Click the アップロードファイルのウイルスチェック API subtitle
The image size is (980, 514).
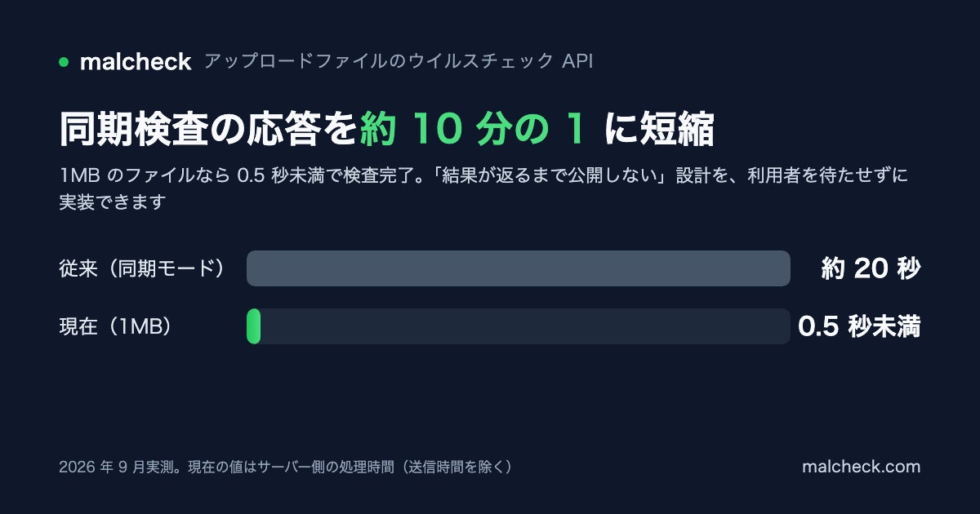399,62
